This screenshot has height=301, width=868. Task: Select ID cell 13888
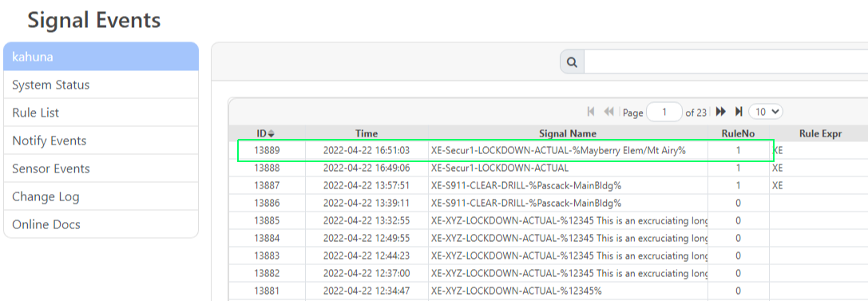[x=267, y=168]
